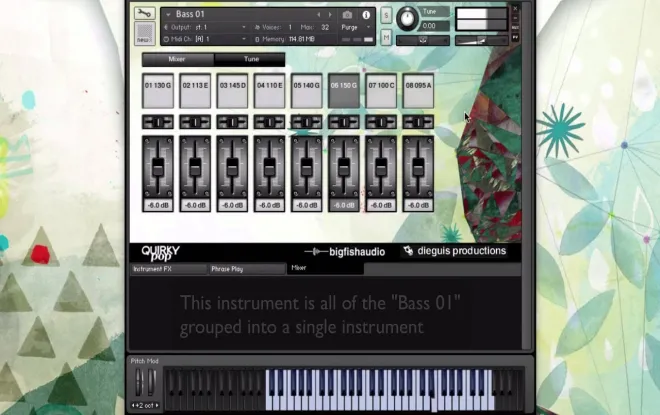
Task: Click the 08 095 A volume fader
Action: tap(418, 167)
